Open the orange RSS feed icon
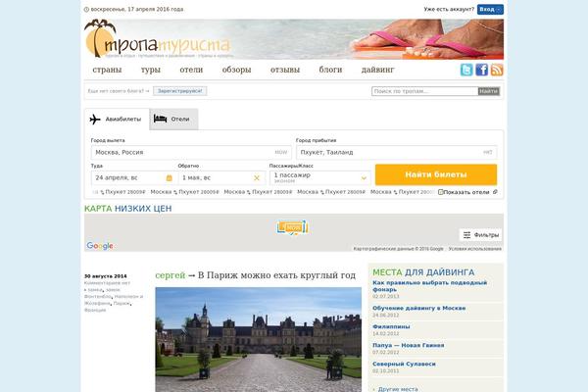Image resolution: width=588 pixels, height=392 pixels. click(497, 70)
